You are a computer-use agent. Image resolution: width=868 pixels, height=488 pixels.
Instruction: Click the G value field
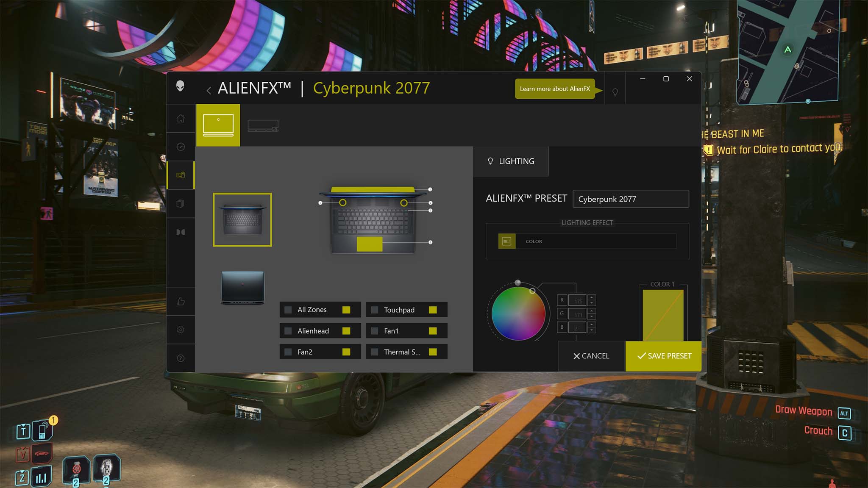click(577, 314)
